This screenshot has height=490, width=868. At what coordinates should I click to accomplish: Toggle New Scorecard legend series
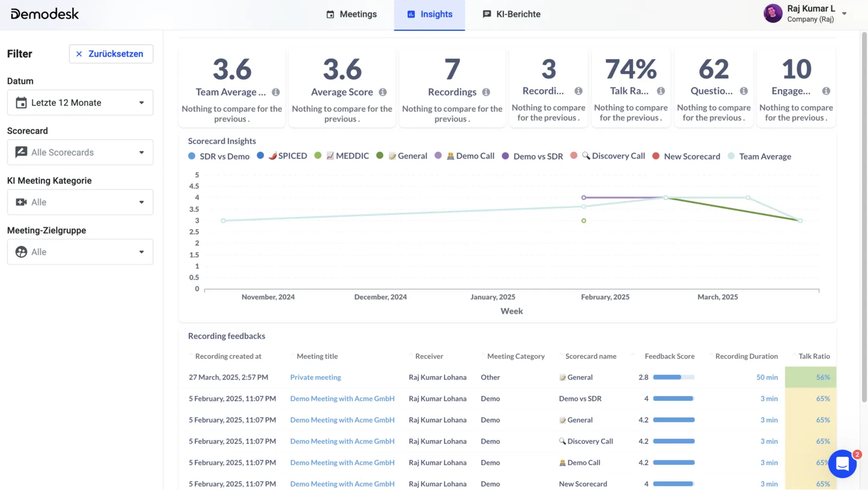[686, 156]
